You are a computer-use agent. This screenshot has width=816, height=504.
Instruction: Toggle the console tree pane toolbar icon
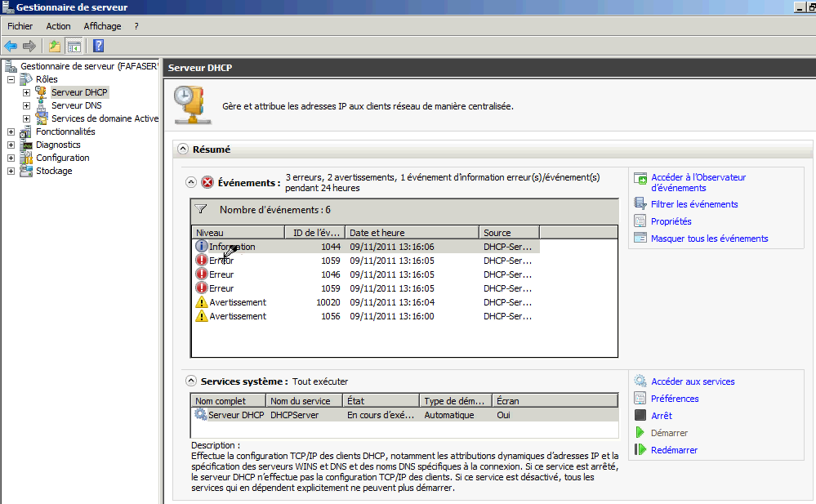pos(74,47)
